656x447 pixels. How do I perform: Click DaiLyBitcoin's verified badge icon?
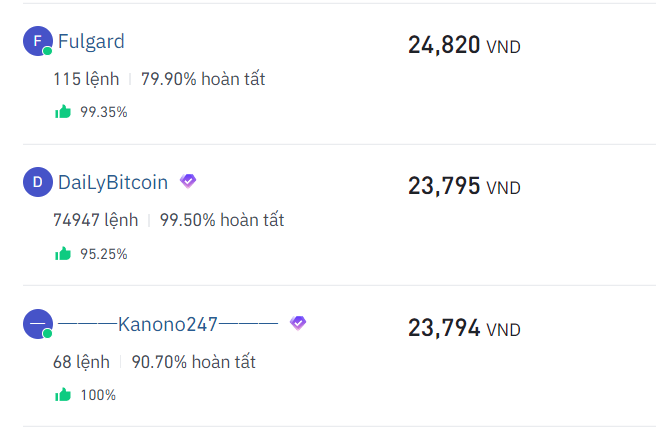click(x=188, y=181)
